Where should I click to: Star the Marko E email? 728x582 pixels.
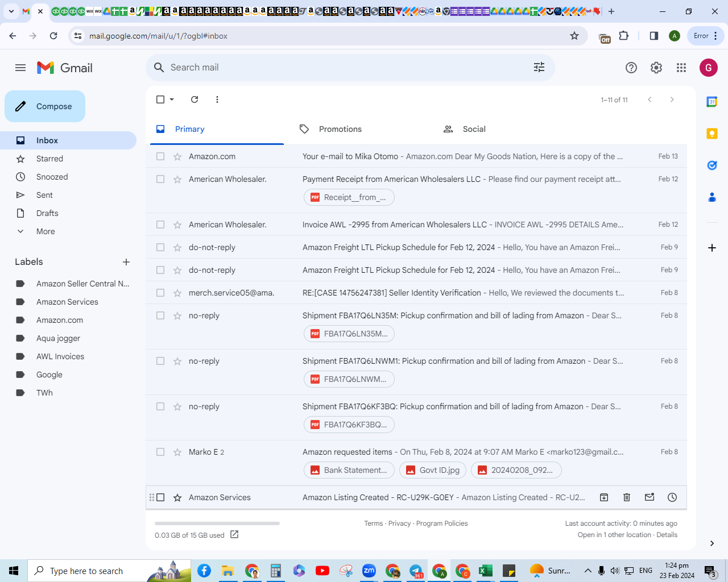pos(177,452)
